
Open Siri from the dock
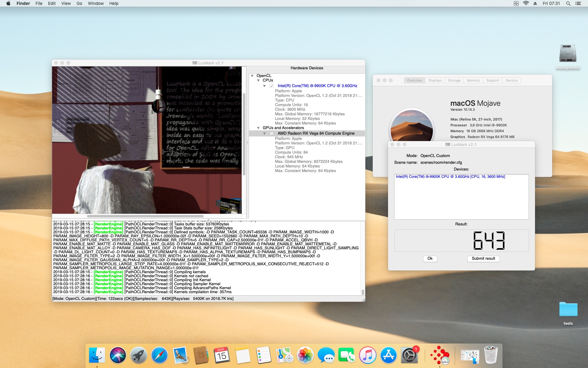coord(118,355)
